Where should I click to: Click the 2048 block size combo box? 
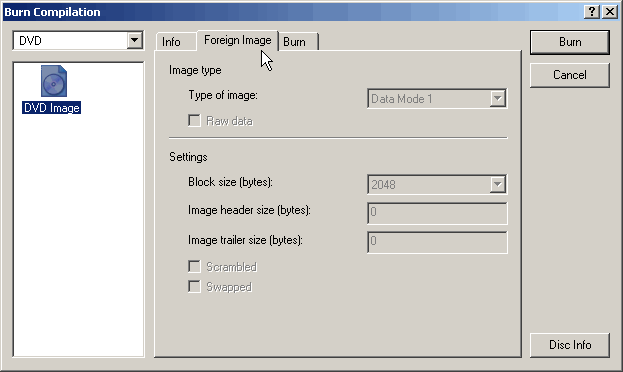437,184
